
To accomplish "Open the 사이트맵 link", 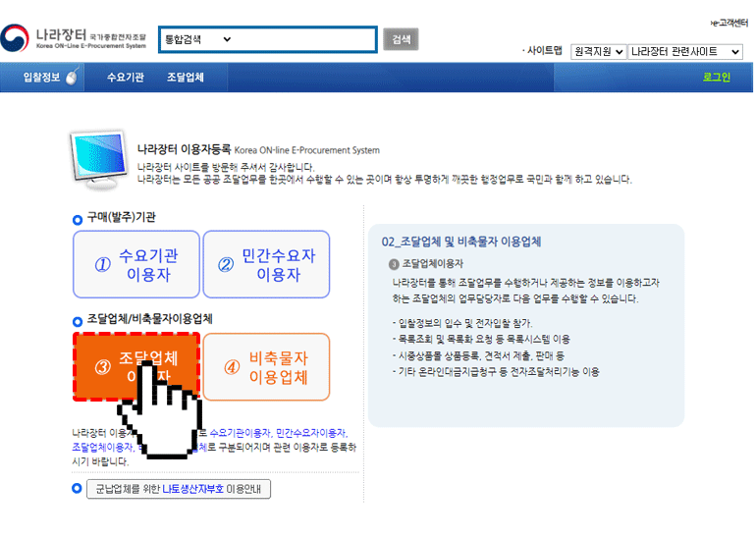I will 544,51.
